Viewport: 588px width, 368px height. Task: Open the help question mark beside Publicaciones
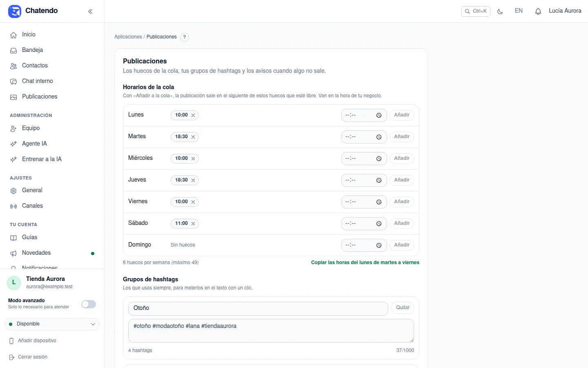[185, 37]
